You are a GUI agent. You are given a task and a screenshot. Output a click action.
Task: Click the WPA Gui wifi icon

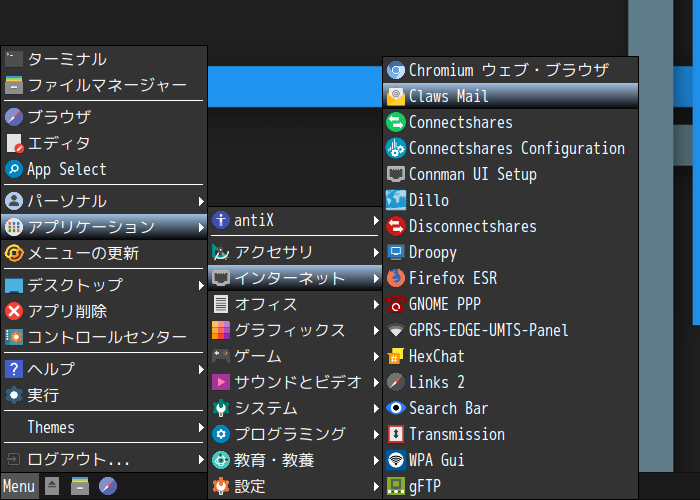pyautogui.click(x=396, y=460)
